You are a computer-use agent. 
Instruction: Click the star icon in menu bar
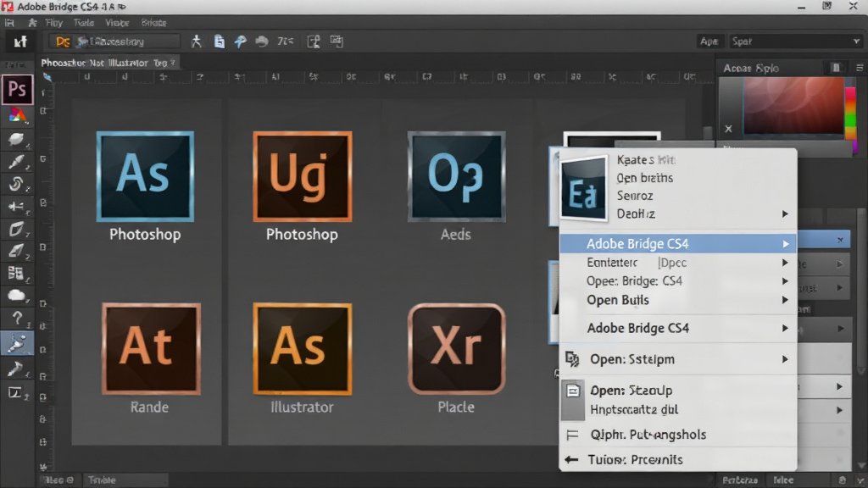click(33, 23)
